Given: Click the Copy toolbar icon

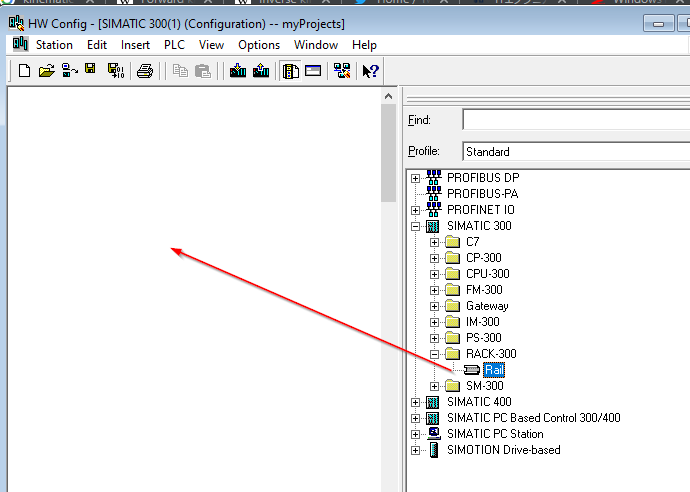Looking at the screenshot, I should (180, 70).
